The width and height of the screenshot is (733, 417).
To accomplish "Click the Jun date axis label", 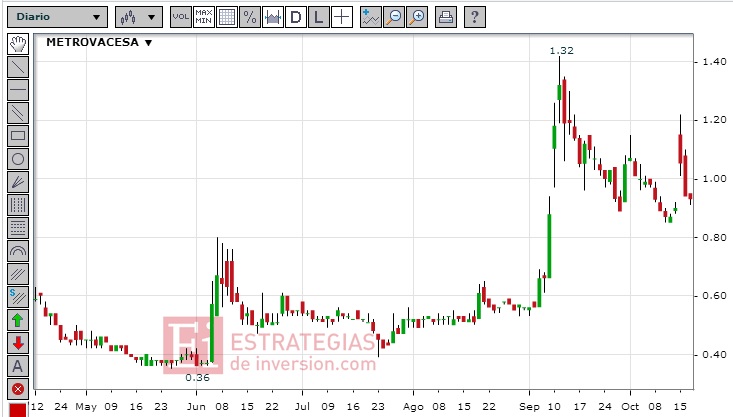I will click(x=196, y=407).
